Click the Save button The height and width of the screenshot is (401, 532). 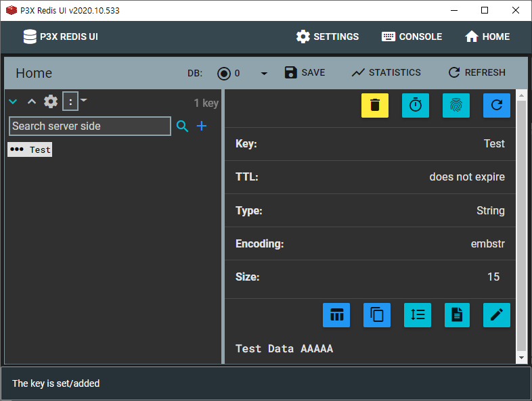point(305,72)
